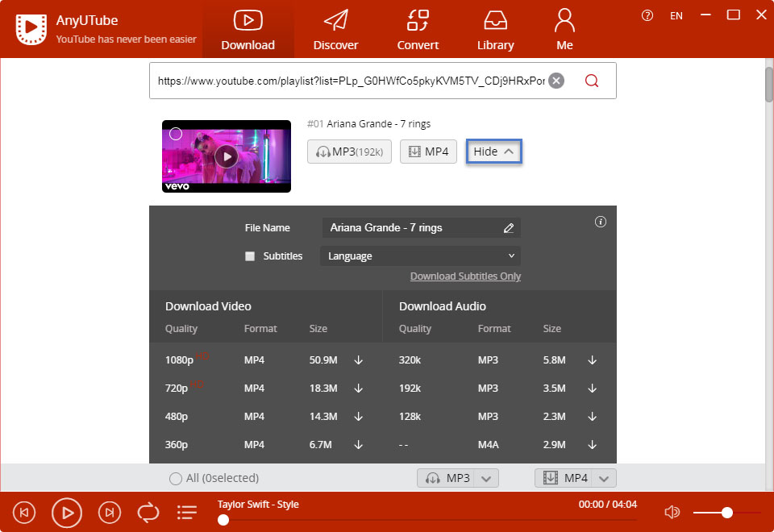The width and height of the screenshot is (774, 532).
Task: Click Download Subtitles Only link
Action: (x=465, y=276)
